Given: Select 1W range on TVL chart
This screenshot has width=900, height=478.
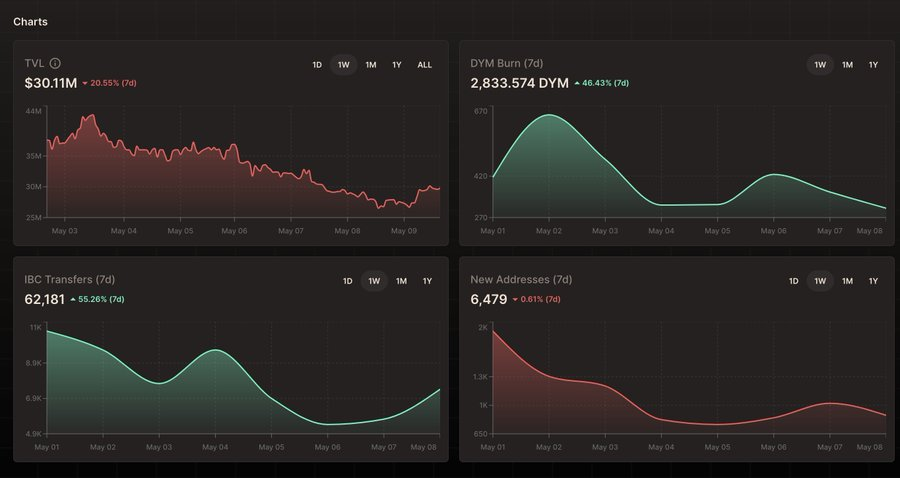Looking at the screenshot, I should click(x=344, y=65).
